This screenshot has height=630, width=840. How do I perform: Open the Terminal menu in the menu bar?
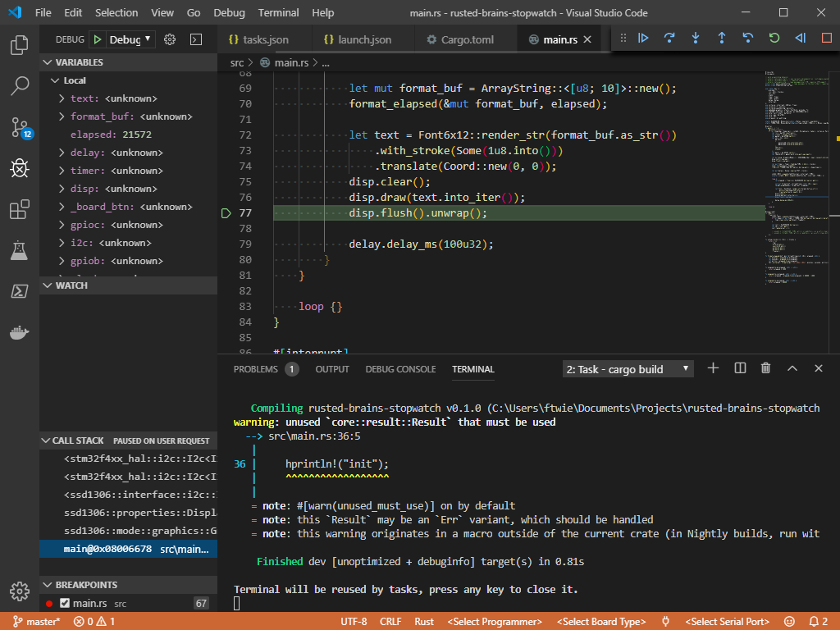click(278, 13)
